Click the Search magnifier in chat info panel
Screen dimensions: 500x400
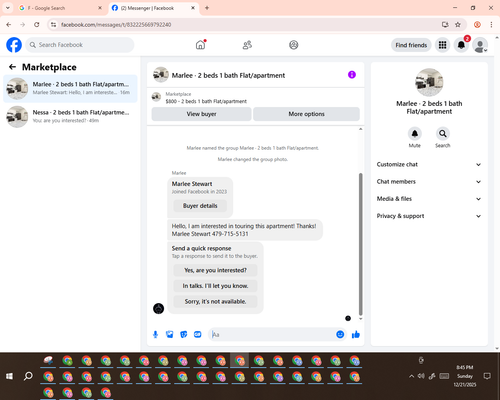tap(443, 134)
